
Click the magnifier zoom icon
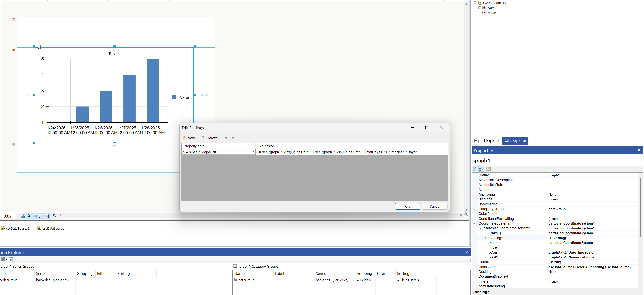pos(466,214)
